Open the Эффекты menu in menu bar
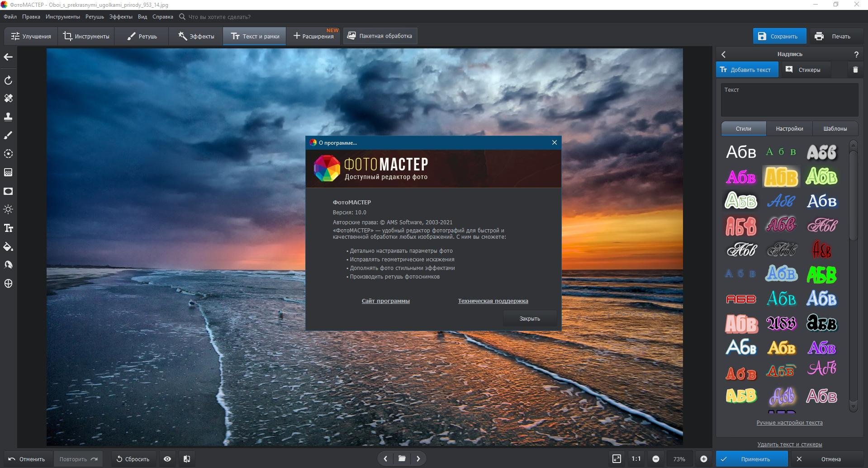This screenshot has height=468, width=868. 121,17
